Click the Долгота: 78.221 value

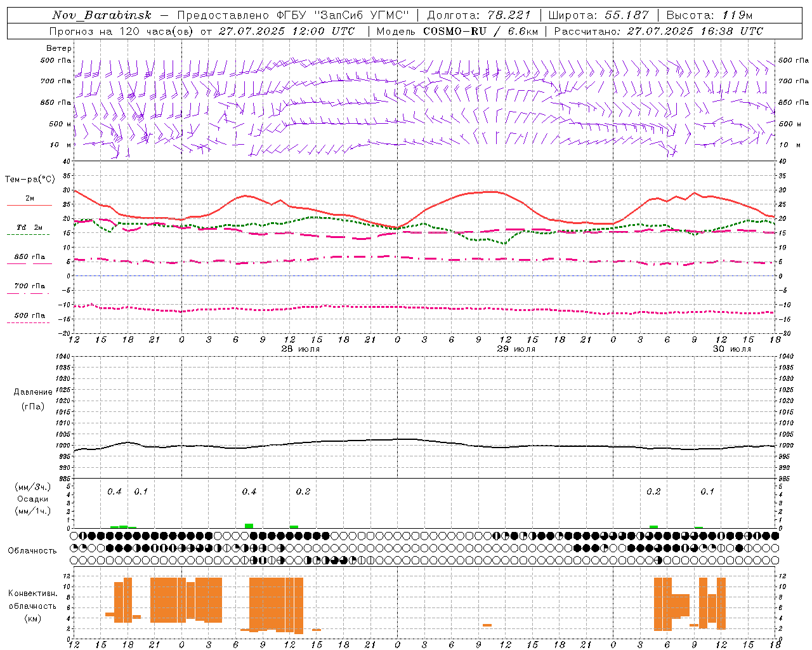coord(479,15)
